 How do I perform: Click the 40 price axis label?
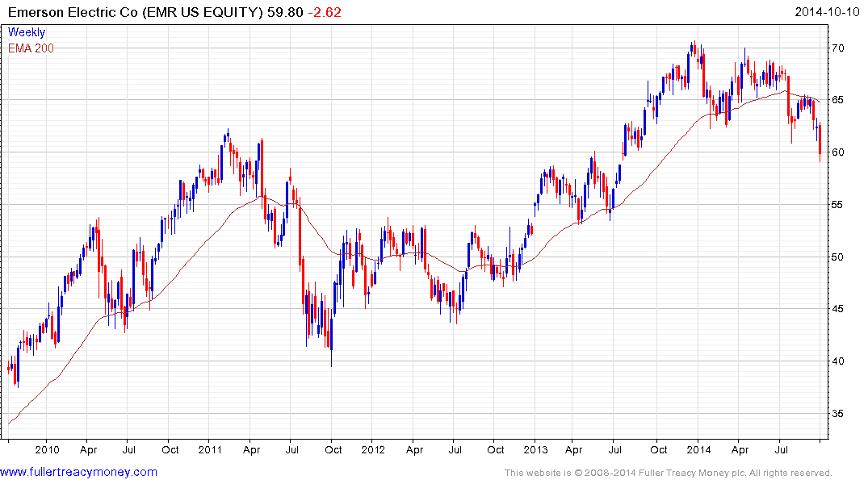click(x=838, y=361)
